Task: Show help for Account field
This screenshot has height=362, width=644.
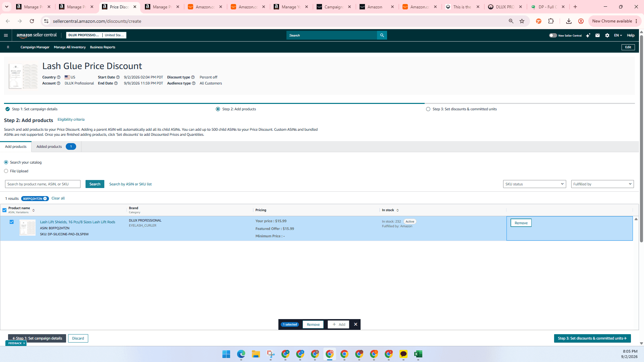Action: (x=59, y=83)
